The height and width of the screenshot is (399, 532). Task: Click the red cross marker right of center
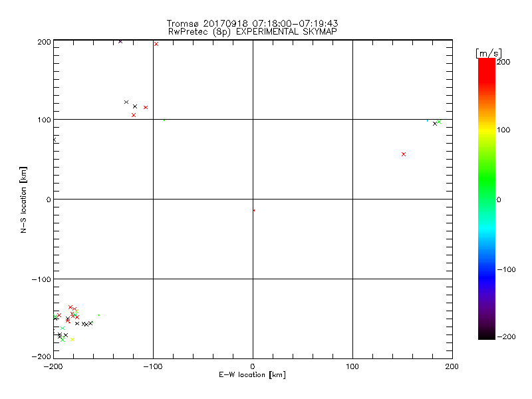click(x=404, y=154)
